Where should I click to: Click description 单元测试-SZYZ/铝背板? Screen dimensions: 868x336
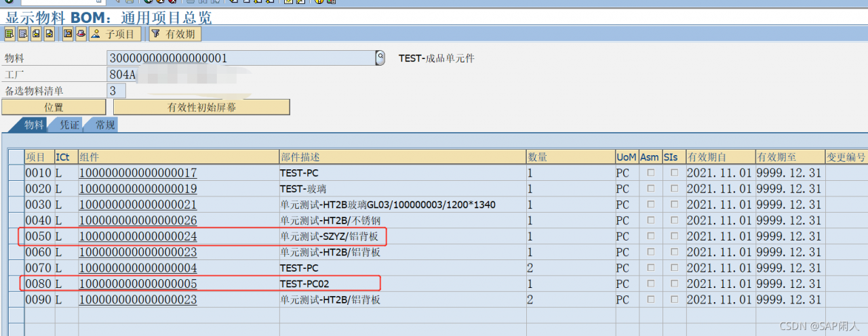click(330, 236)
